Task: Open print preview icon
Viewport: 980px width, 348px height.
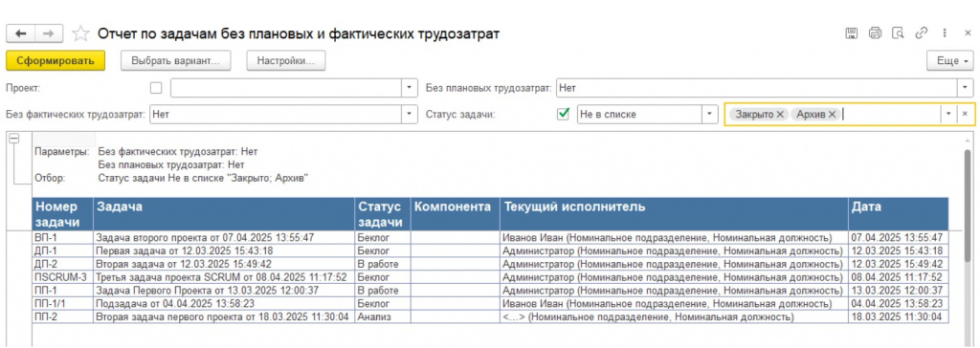Action: tap(898, 33)
